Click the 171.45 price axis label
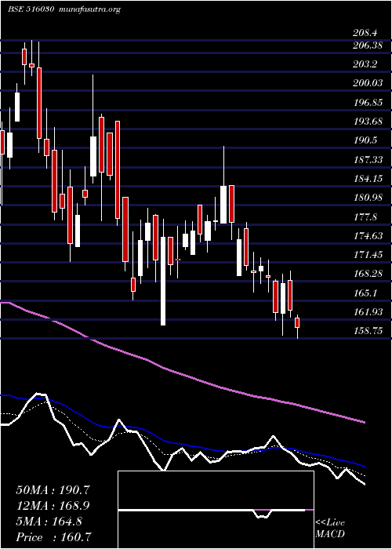The width and height of the screenshot is (392, 549). (368, 255)
